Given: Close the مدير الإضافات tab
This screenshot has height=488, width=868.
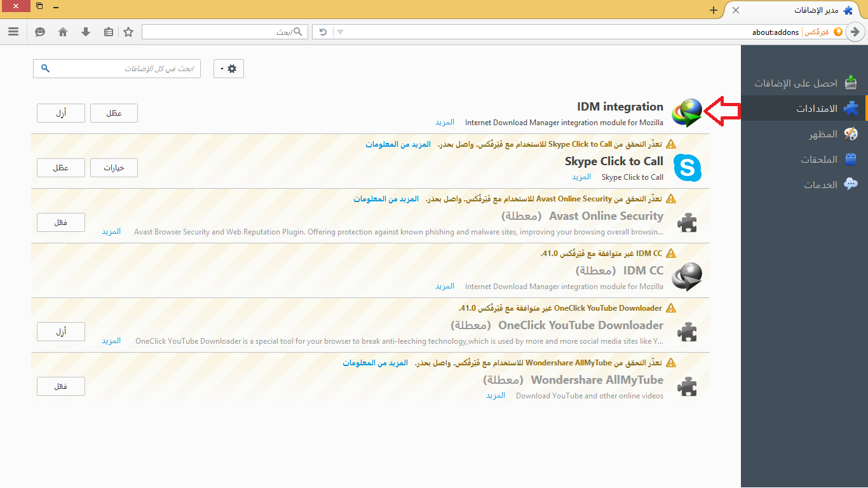Looking at the screenshot, I should (x=736, y=10).
